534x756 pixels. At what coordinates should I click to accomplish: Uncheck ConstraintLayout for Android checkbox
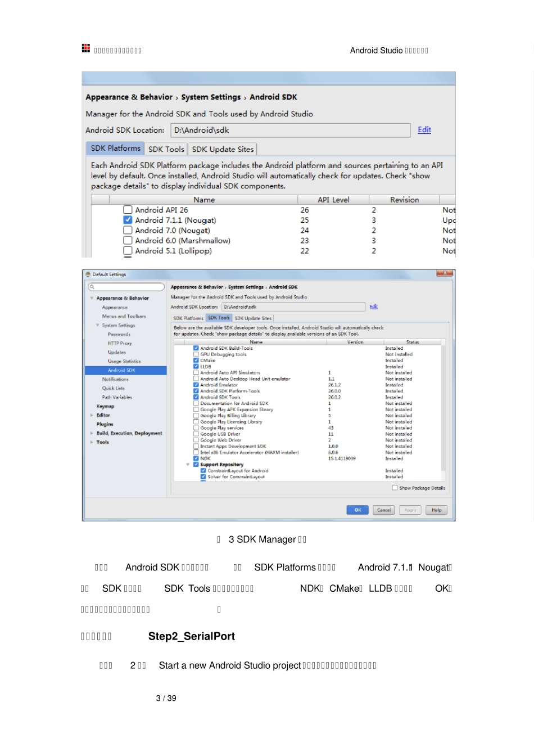(203, 471)
